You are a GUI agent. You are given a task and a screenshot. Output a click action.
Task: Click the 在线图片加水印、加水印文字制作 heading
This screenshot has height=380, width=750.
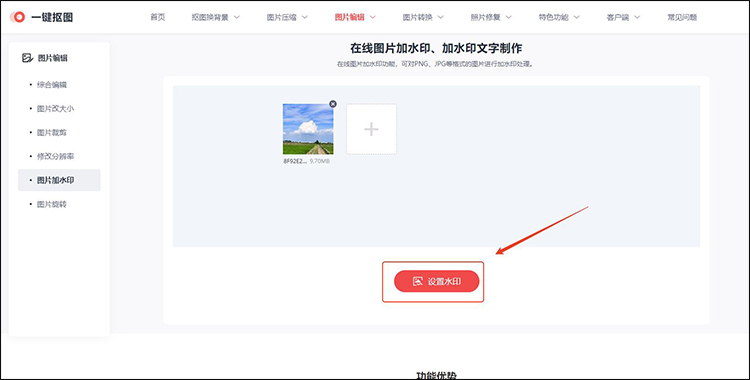pyautogui.click(x=436, y=48)
